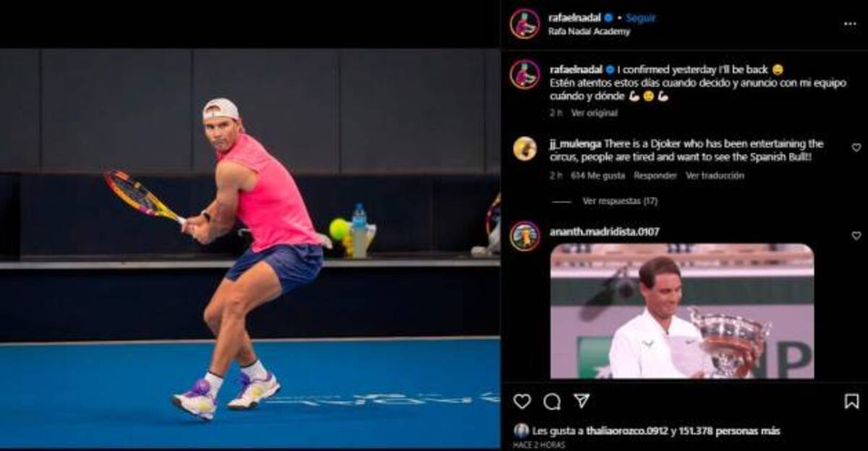Expand Ver respuestas (17) replies
Screen dimensions: 868x451
[620, 201]
